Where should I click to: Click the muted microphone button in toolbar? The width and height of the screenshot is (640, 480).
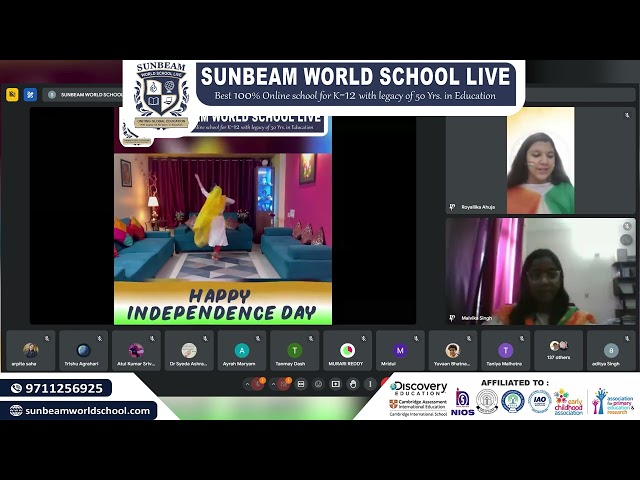click(x=258, y=384)
